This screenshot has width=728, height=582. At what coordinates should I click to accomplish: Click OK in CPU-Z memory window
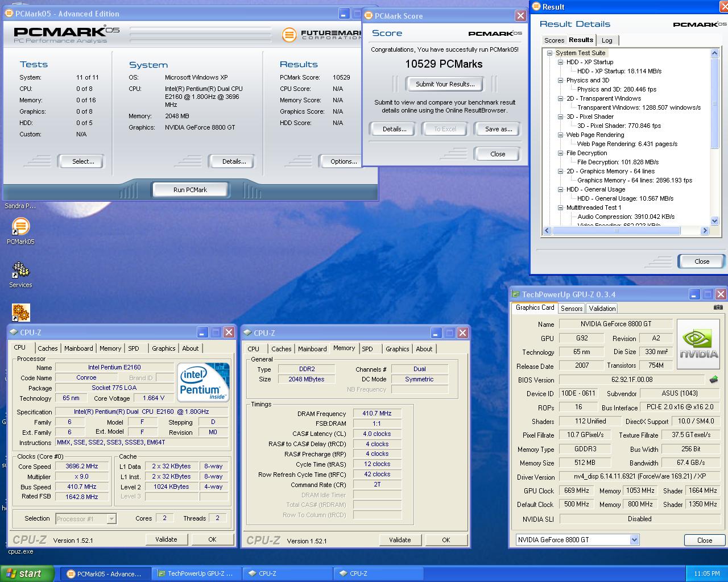[446, 540]
